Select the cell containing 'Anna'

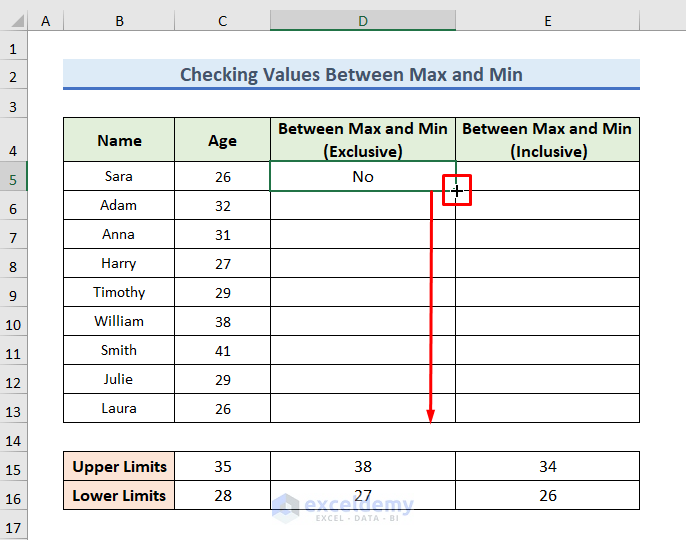pyautogui.click(x=119, y=234)
